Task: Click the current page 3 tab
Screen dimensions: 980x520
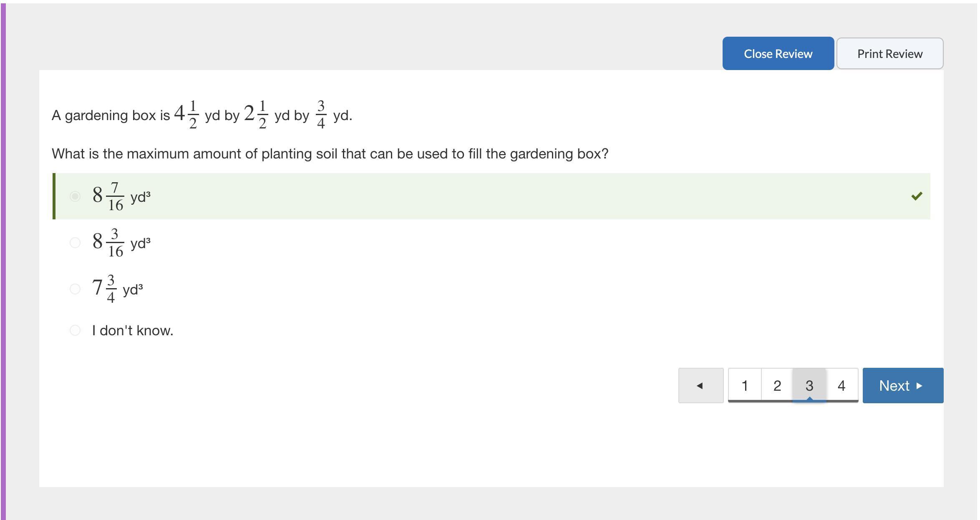Action: 809,386
